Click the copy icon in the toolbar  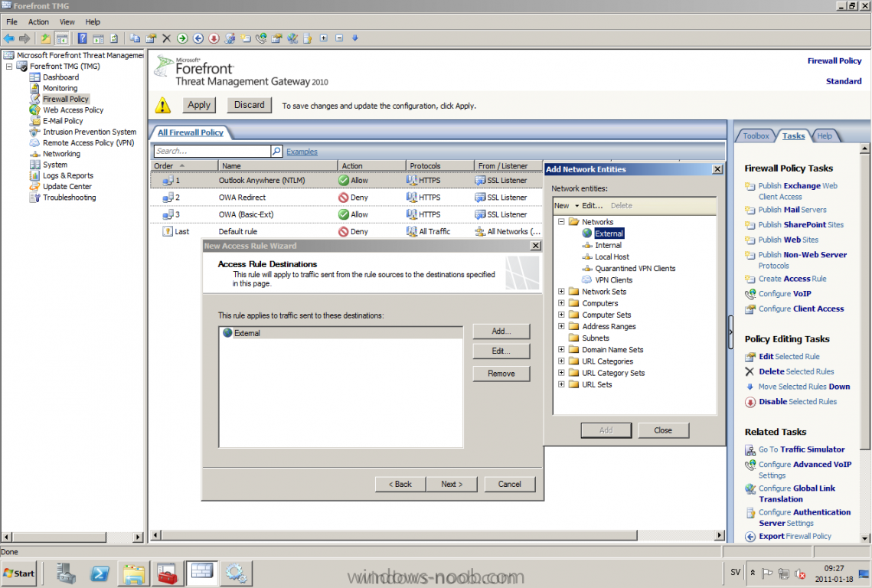[x=135, y=38]
